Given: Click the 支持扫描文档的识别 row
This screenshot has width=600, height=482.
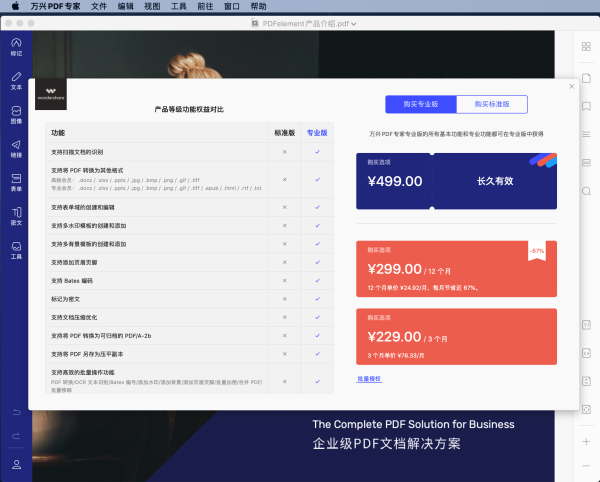Looking at the screenshot, I should tap(189, 152).
